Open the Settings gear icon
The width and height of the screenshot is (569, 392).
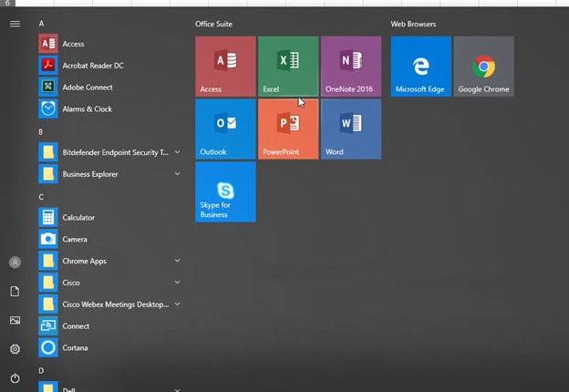point(15,349)
